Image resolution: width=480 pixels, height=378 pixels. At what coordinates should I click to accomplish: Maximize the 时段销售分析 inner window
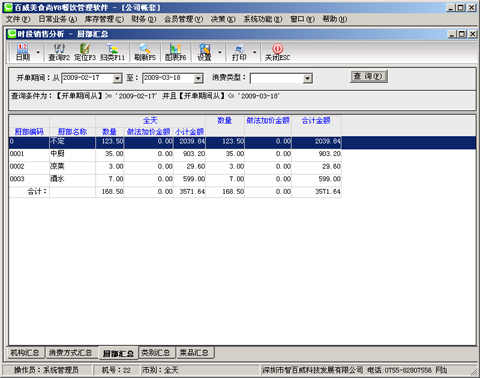point(462,34)
